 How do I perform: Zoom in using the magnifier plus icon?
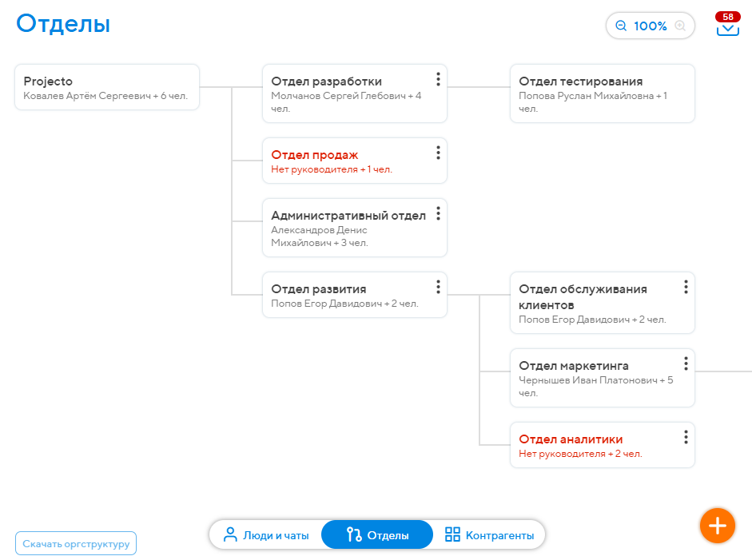point(680,26)
